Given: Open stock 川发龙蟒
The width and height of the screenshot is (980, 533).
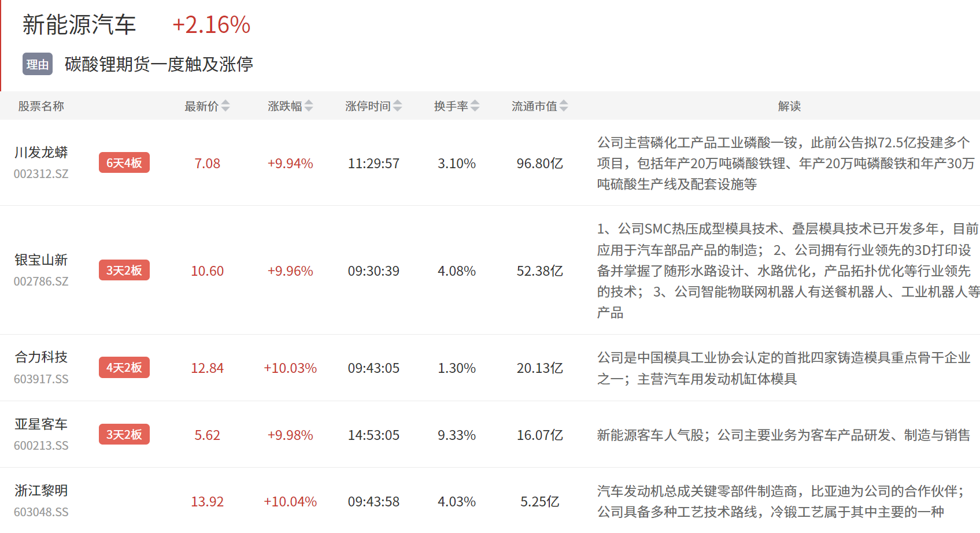Looking at the screenshot, I should pos(41,153).
